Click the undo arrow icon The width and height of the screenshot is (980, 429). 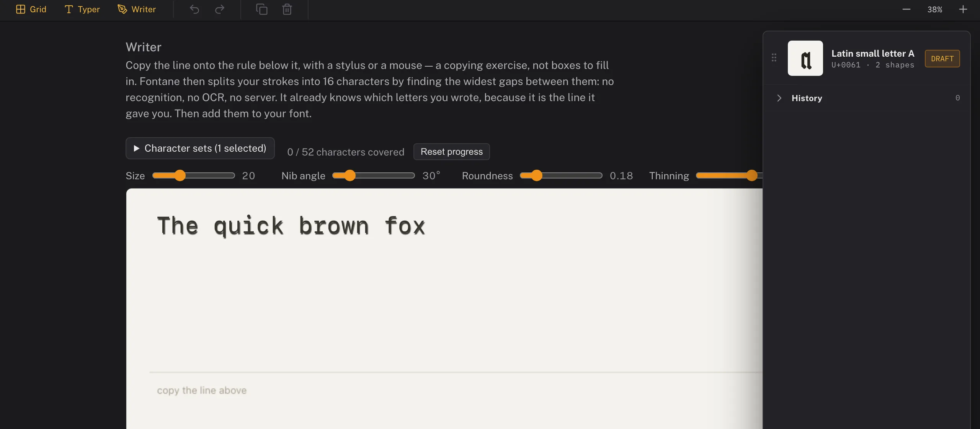[194, 9]
